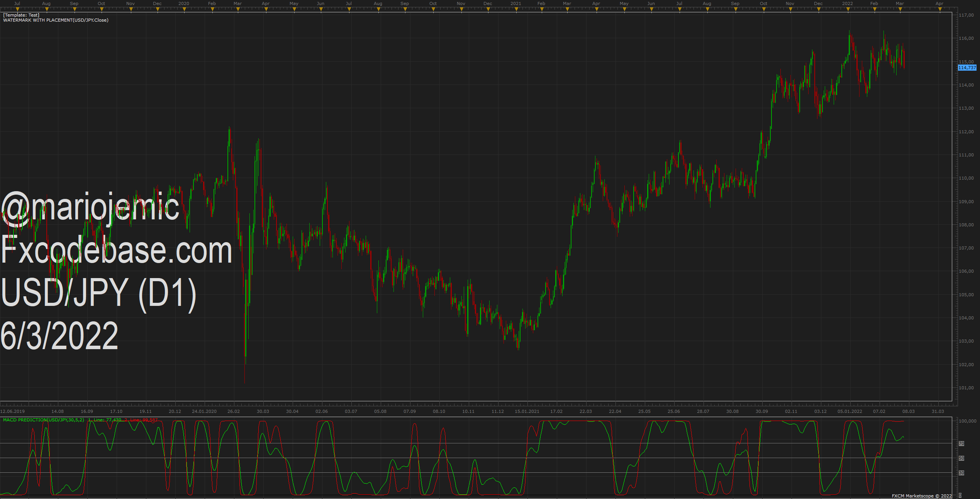Click the 110,00 price axis label
Viewport: 980px width, 499px height.
[x=966, y=178]
